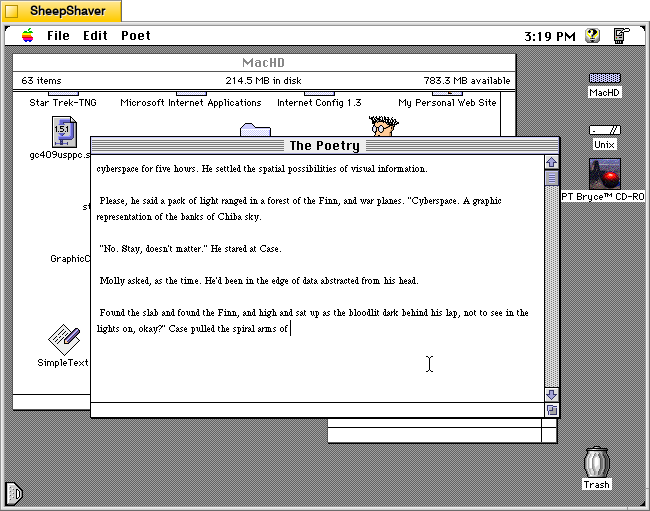
Task: Click scroll up arrow in The Poetry
Action: point(551,162)
